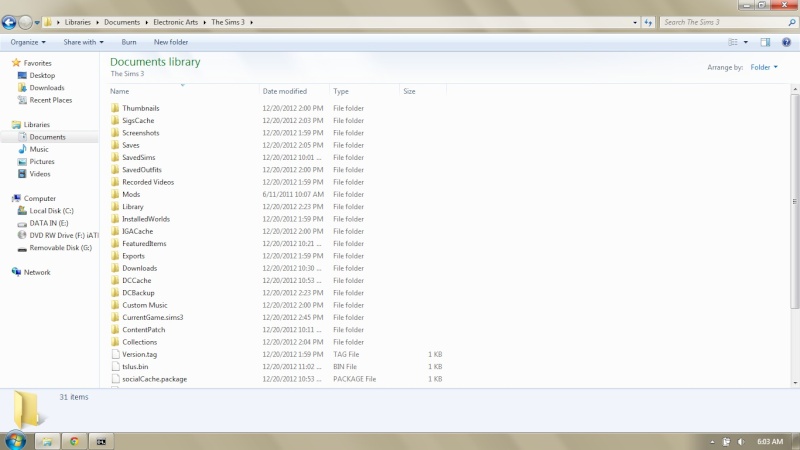Select the Collections folder name
Viewport: 800px width, 450px height.
pyautogui.click(x=139, y=342)
